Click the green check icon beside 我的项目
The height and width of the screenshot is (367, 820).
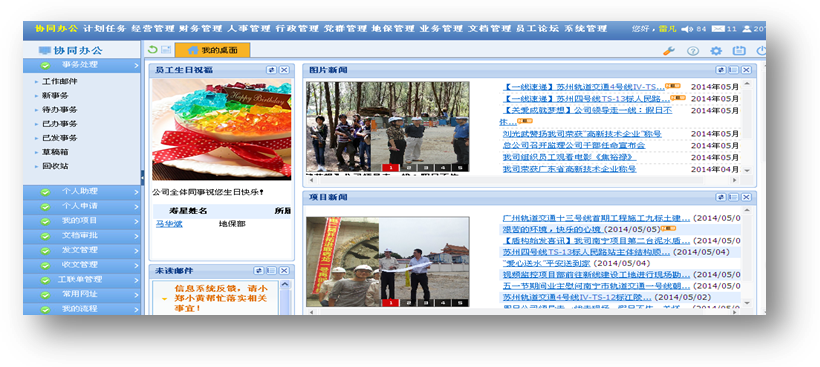(45, 221)
